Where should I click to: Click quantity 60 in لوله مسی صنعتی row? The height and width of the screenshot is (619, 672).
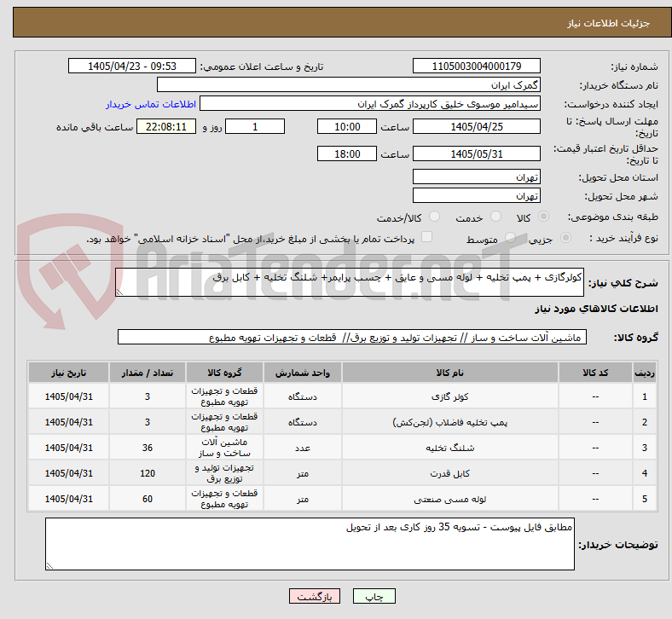[148, 499]
